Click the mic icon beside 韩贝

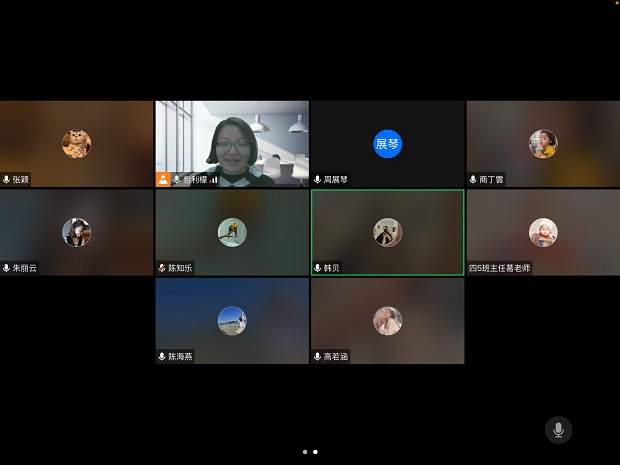click(318, 268)
